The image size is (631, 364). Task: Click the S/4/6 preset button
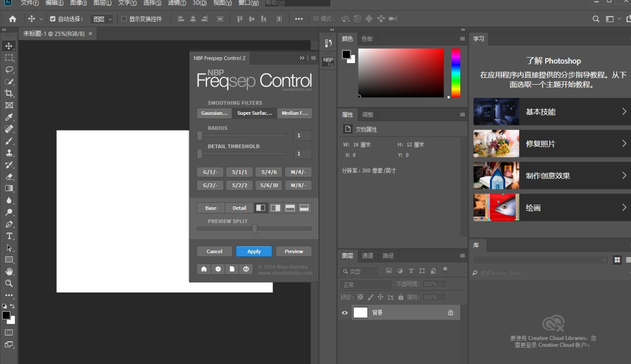click(269, 172)
